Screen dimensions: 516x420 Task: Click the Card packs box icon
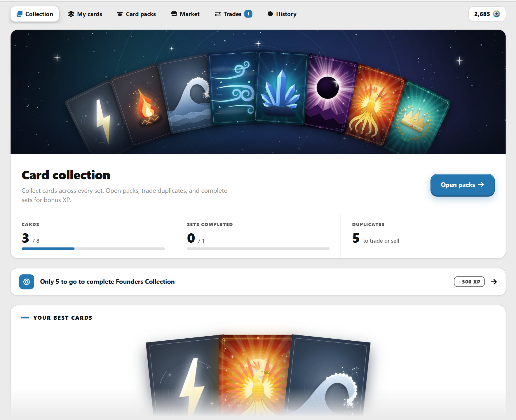(120, 14)
